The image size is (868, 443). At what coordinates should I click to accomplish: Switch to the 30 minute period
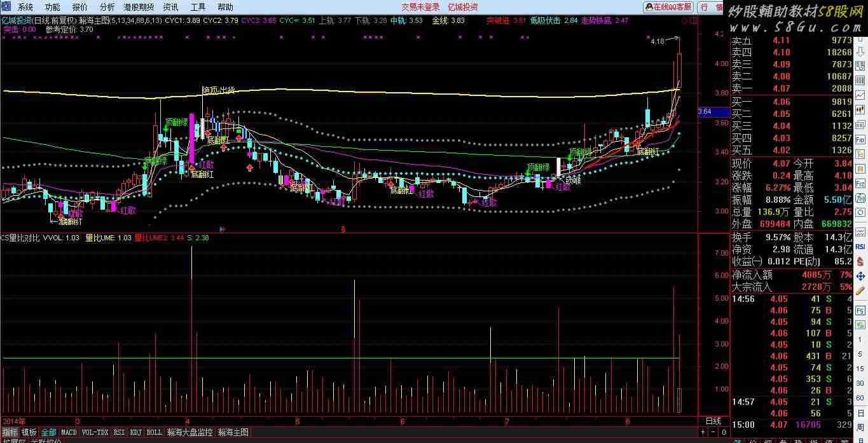click(x=860, y=383)
